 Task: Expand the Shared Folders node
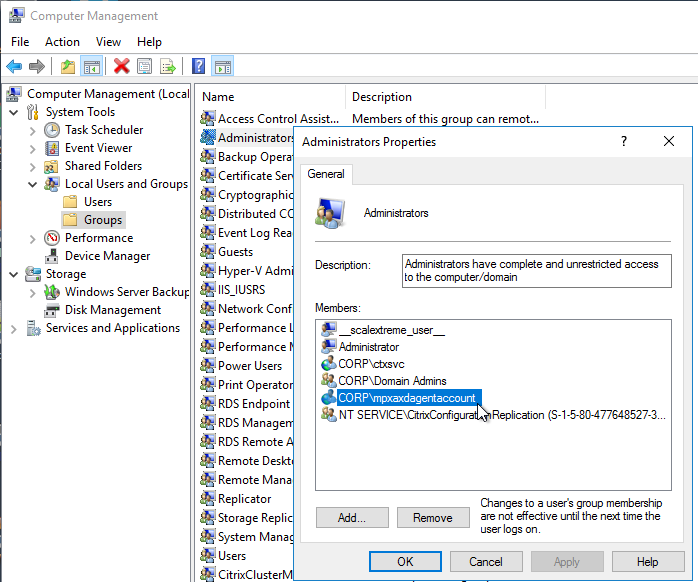(x=32, y=167)
